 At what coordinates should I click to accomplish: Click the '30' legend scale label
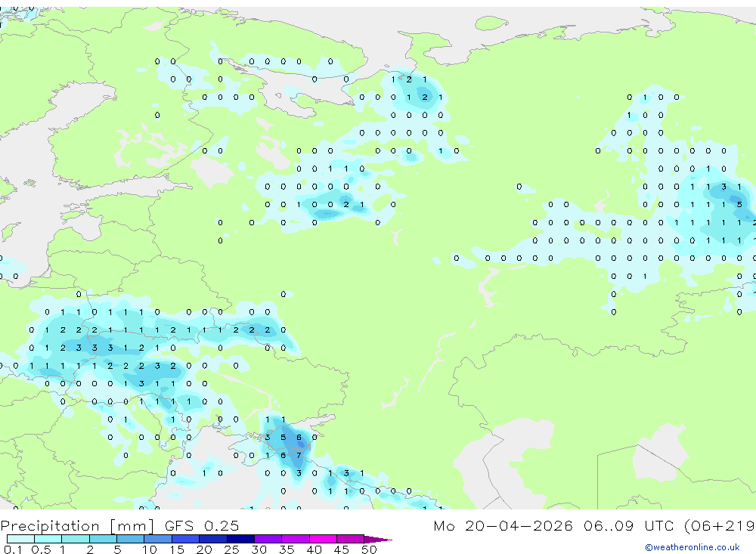click(x=259, y=549)
